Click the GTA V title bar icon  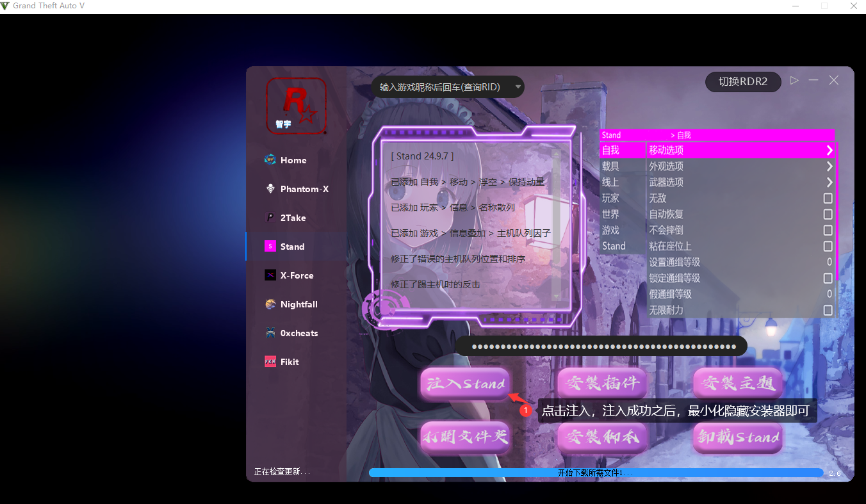click(x=5, y=6)
